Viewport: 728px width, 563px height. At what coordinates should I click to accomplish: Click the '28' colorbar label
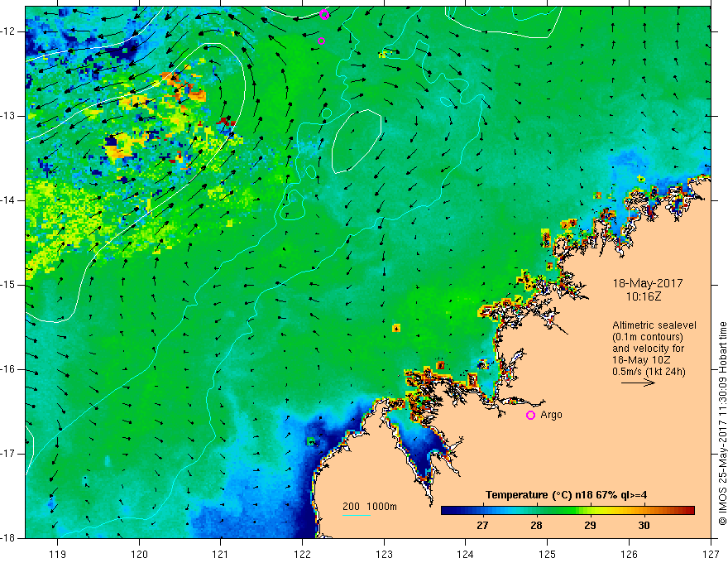(x=536, y=526)
